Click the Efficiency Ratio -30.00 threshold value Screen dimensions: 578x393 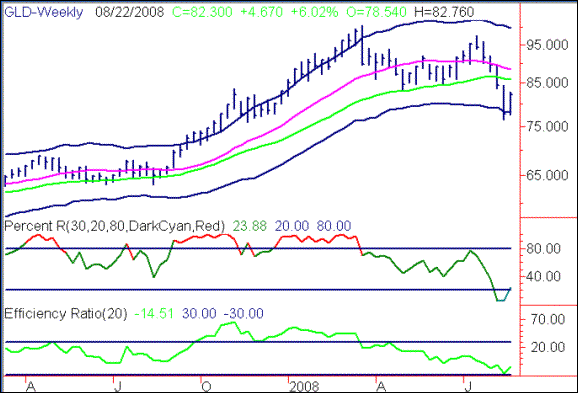(x=244, y=314)
